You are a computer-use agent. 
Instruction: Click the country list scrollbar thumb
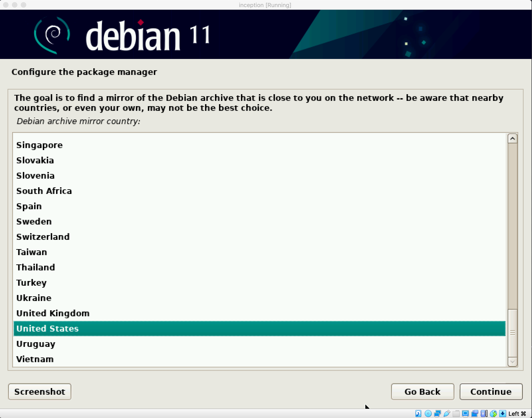click(x=512, y=333)
